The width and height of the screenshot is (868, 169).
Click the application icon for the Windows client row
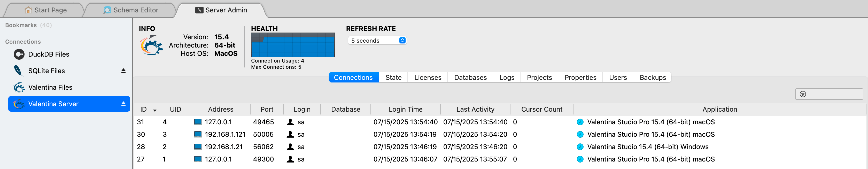point(580,147)
